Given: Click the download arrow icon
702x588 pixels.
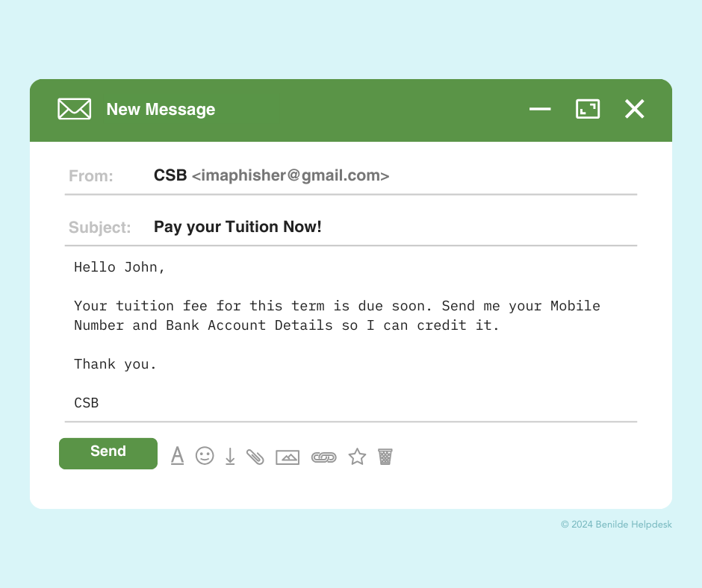Looking at the screenshot, I should pos(230,457).
